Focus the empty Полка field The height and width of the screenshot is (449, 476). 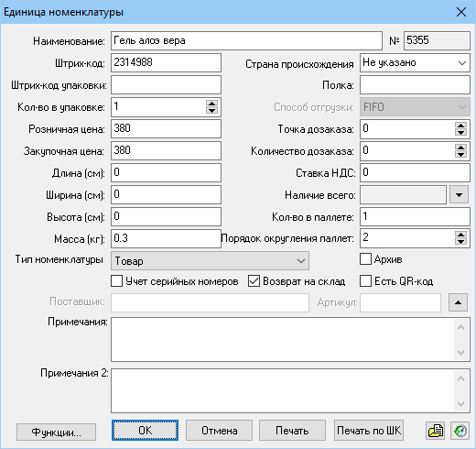[415, 85]
